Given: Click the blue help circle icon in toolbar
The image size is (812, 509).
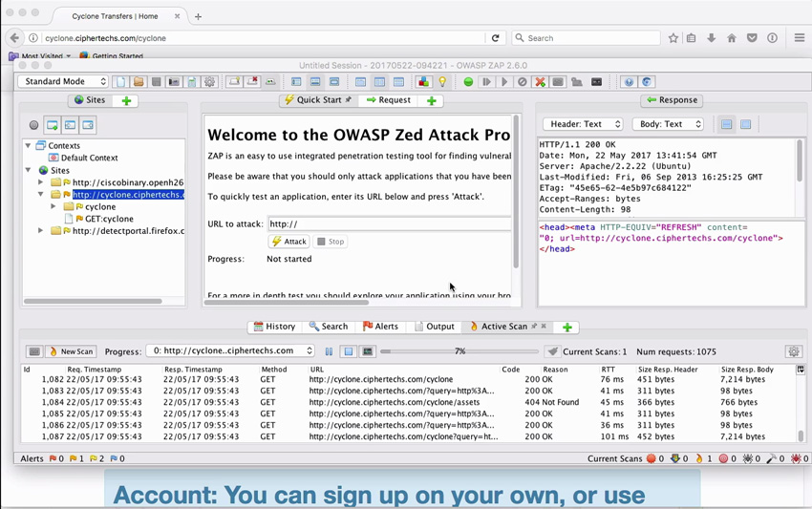Looking at the screenshot, I should 629,82.
